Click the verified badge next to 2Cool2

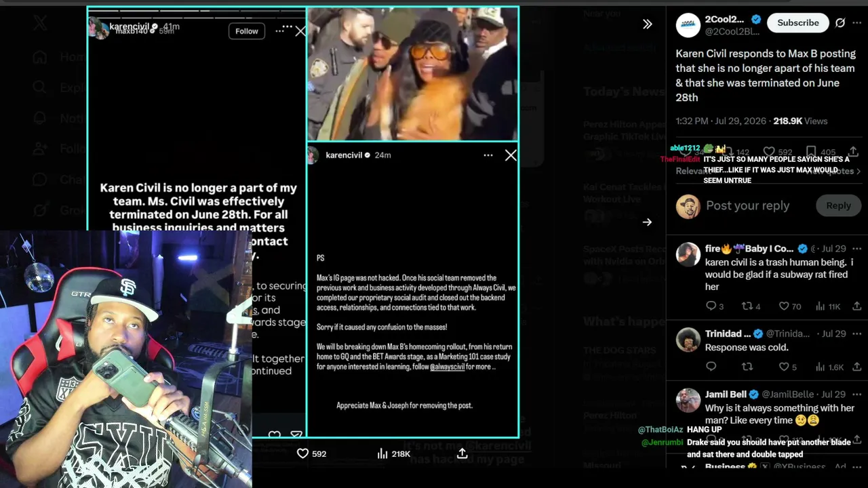point(756,19)
